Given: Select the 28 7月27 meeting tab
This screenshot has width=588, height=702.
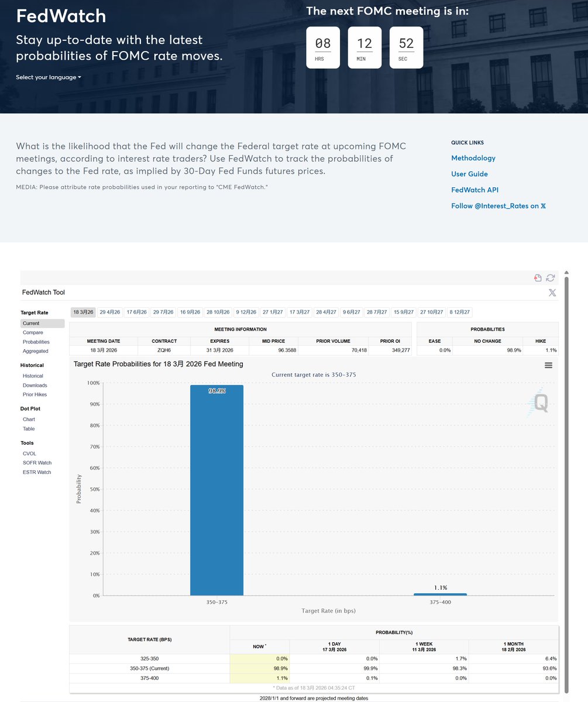Looking at the screenshot, I should pyautogui.click(x=377, y=312).
